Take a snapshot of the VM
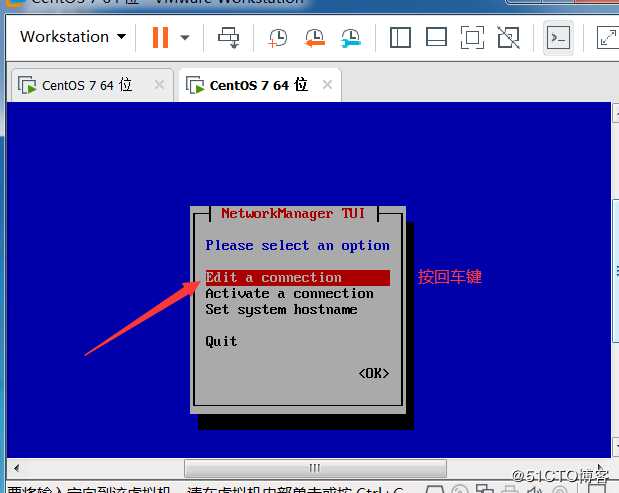619x493 pixels. (278, 38)
